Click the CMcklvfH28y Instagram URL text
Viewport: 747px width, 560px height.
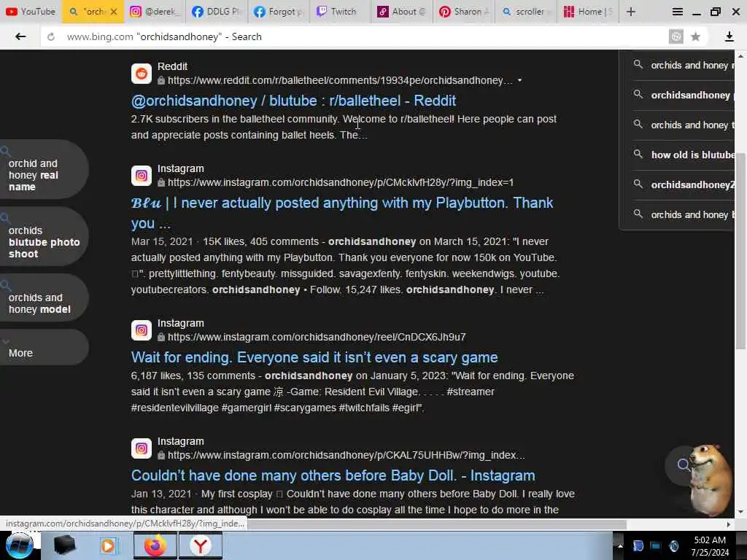(341, 182)
